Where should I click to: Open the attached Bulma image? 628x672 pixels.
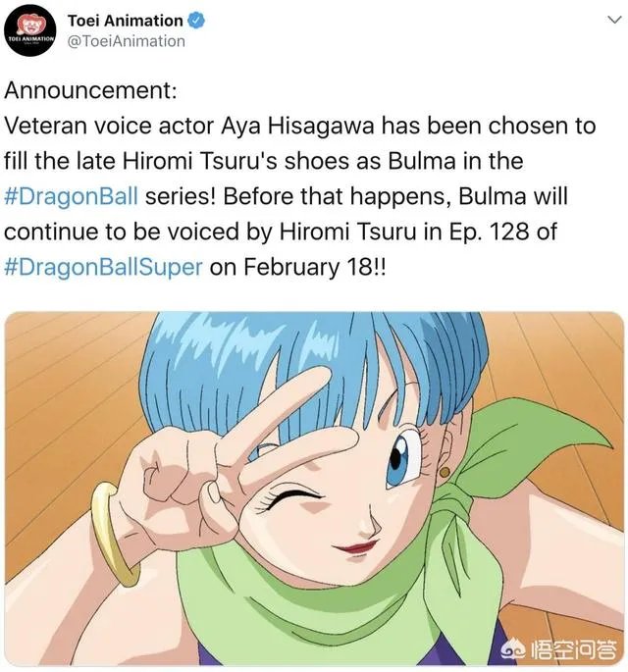[x=314, y=489]
